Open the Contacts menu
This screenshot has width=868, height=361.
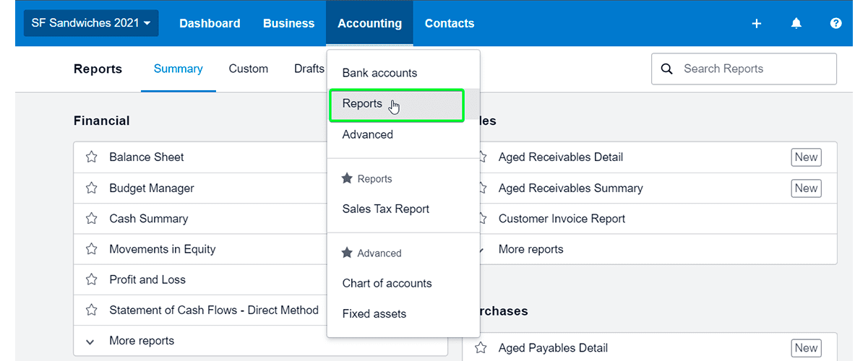click(450, 23)
